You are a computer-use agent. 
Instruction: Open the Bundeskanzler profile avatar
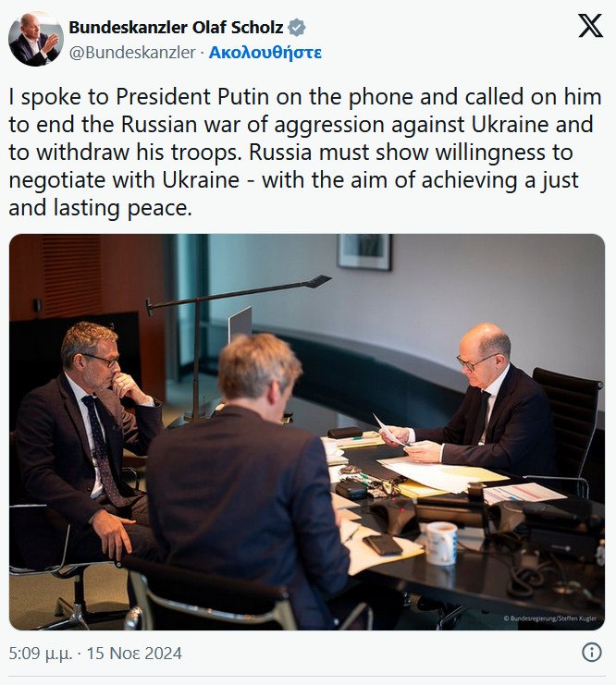(35, 39)
